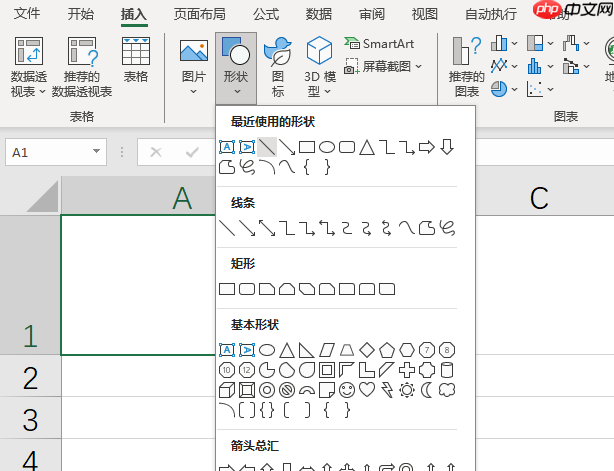Select row 2 header
Screen dimensions: 614x471
click(x=30, y=376)
